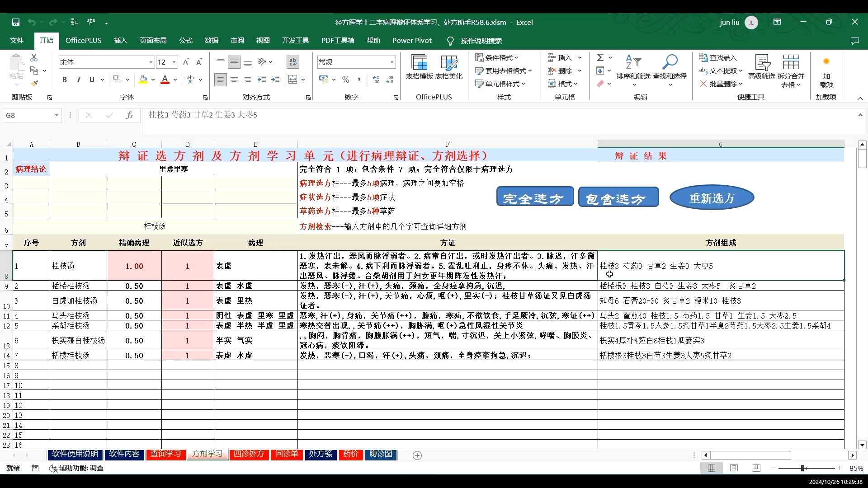Apply comma style
868x488 pixels.
pyautogui.click(x=359, y=80)
